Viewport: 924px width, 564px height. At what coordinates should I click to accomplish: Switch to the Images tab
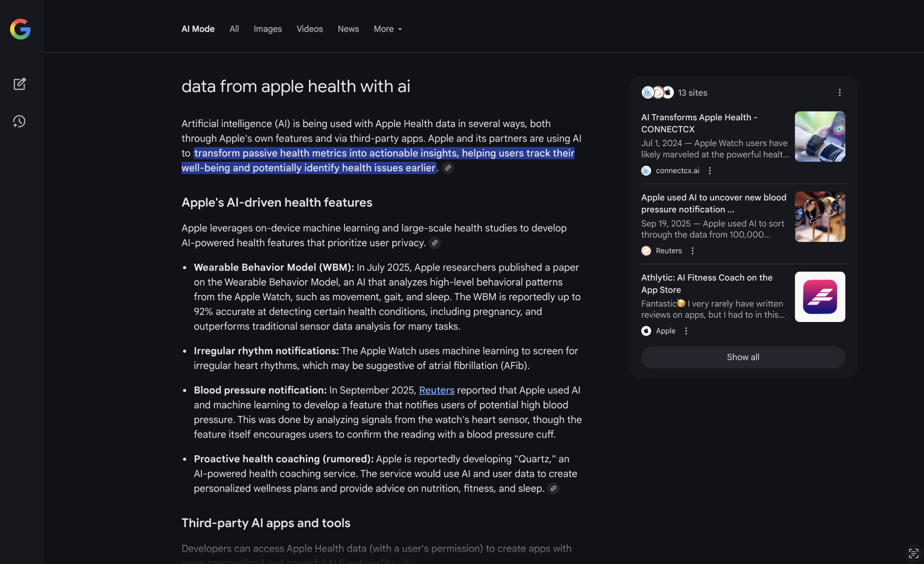tap(267, 29)
